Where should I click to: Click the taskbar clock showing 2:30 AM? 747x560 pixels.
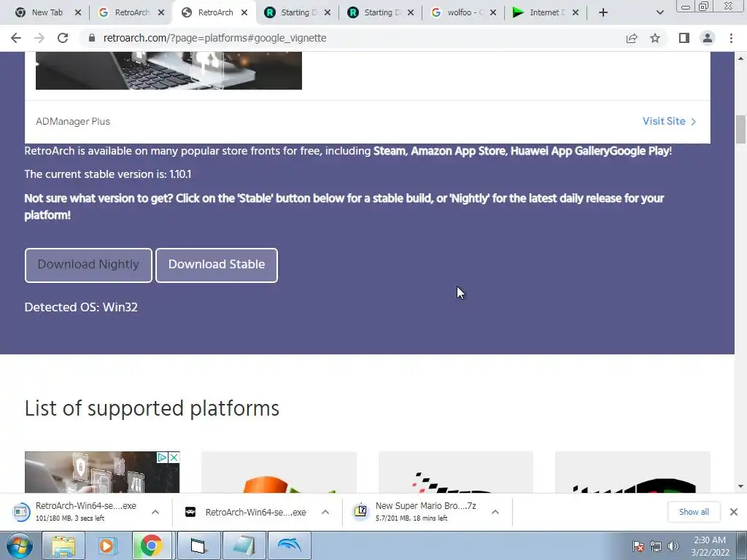[710, 546]
